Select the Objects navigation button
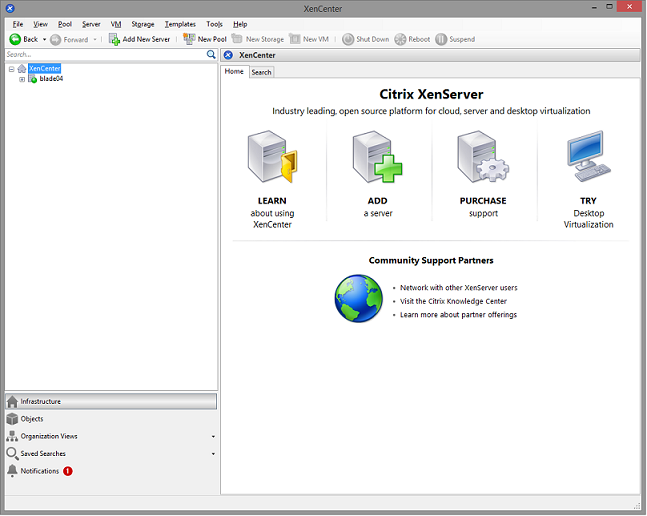The image size is (647, 516). pyautogui.click(x=111, y=419)
